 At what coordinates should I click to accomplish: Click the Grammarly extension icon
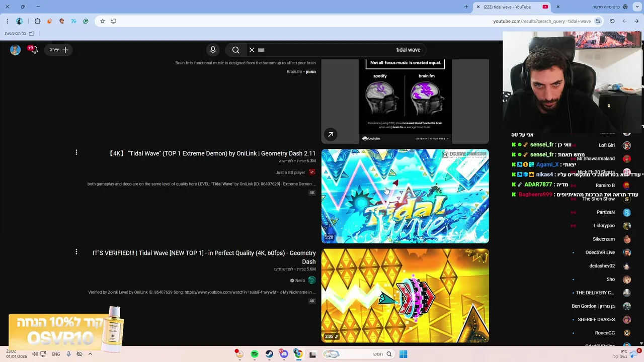point(86,21)
